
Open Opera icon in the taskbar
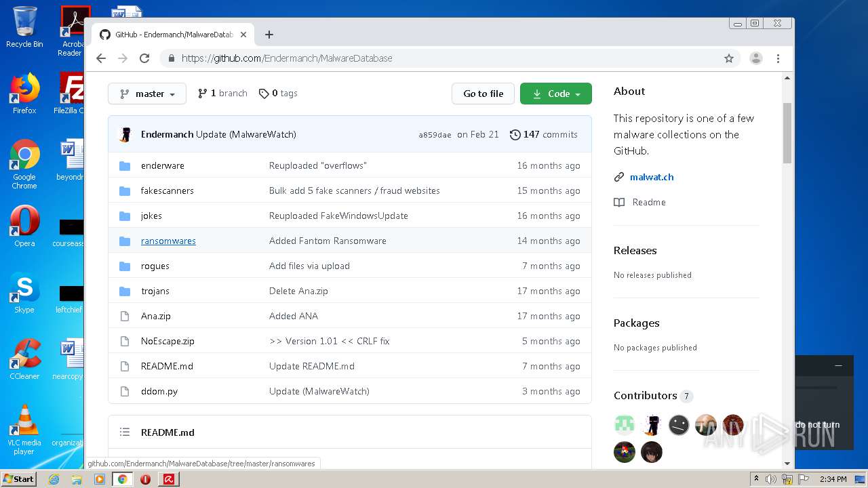(145, 479)
